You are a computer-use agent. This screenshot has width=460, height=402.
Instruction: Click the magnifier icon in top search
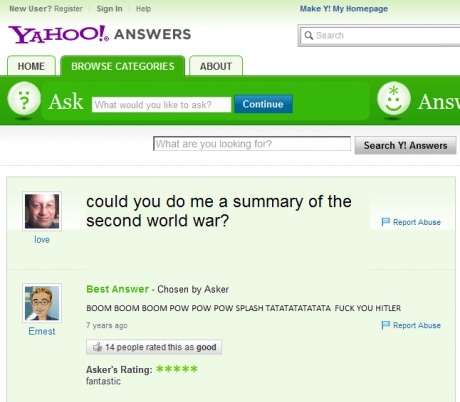point(309,35)
